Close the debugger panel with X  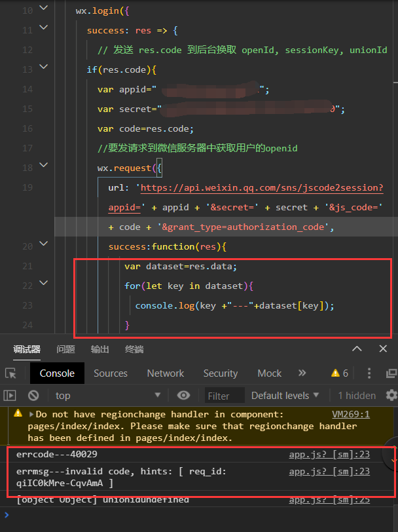pos(383,349)
